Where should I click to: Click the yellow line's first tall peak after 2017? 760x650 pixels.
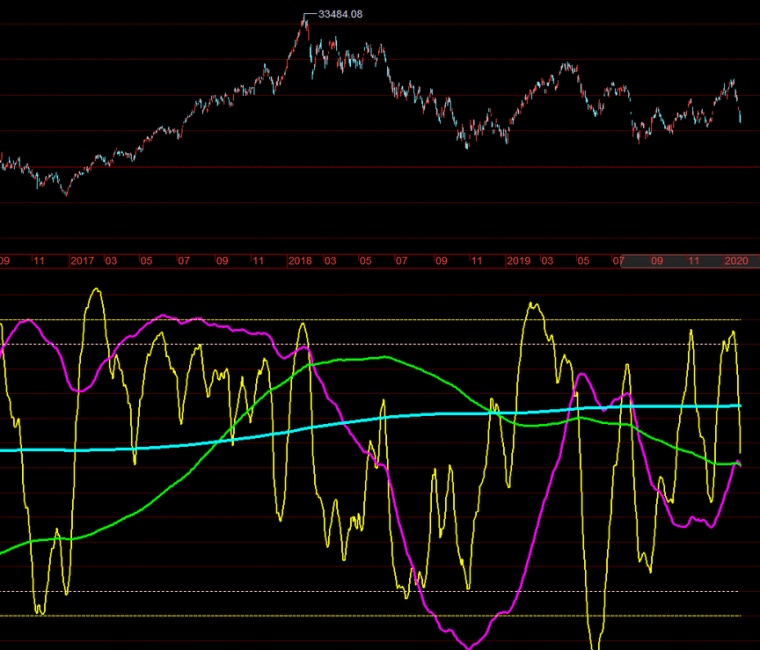point(96,291)
